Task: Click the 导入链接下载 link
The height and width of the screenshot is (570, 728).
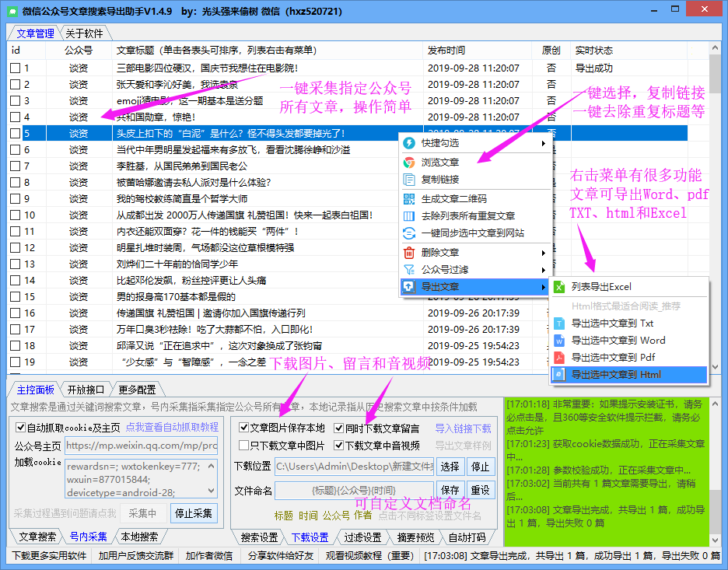Action: click(463, 428)
